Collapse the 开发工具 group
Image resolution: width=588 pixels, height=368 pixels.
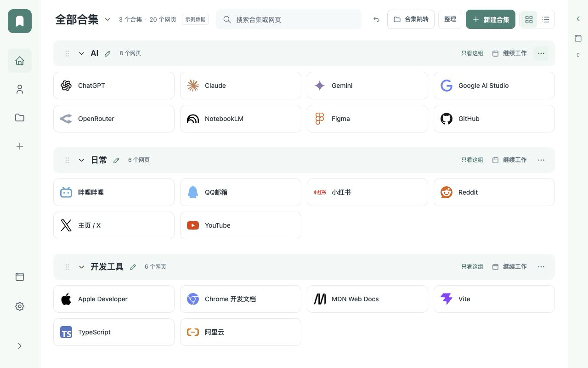pos(81,267)
